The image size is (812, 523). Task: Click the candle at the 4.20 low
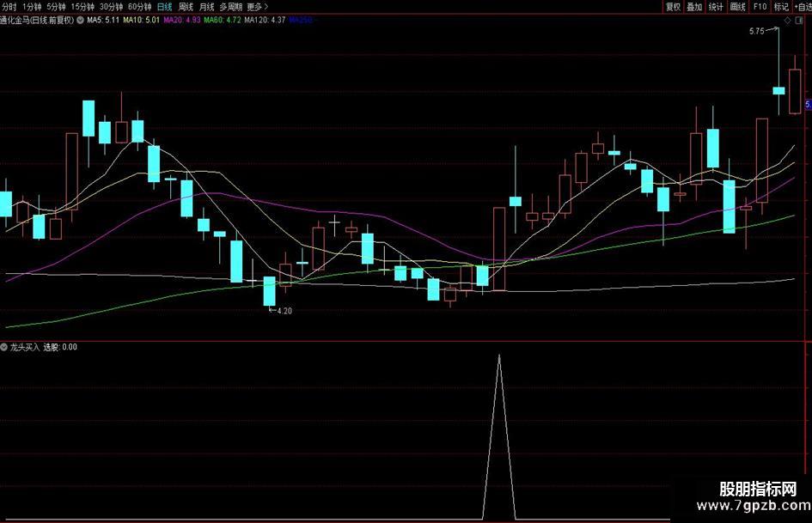click(x=269, y=291)
